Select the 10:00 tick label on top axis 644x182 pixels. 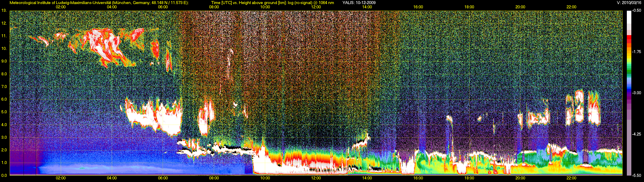[265, 7]
